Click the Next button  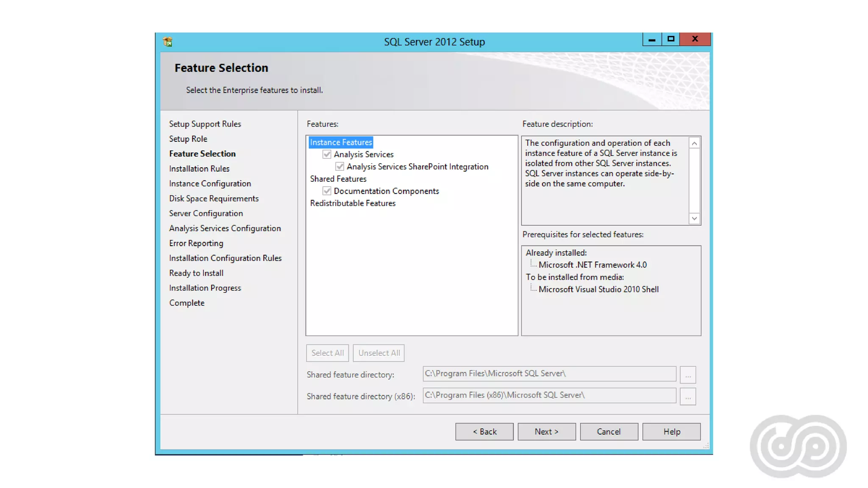(546, 432)
